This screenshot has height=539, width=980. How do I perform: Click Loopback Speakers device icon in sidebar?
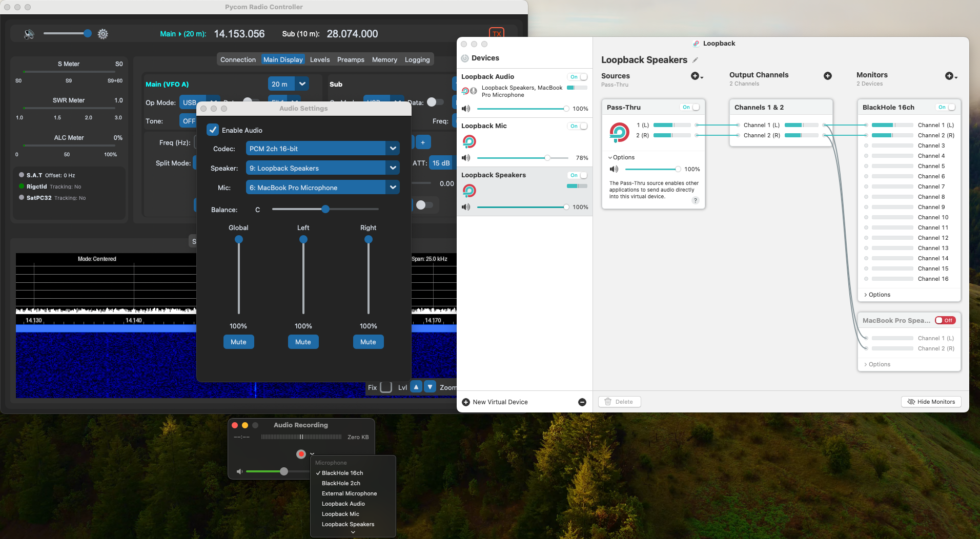point(469,191)
